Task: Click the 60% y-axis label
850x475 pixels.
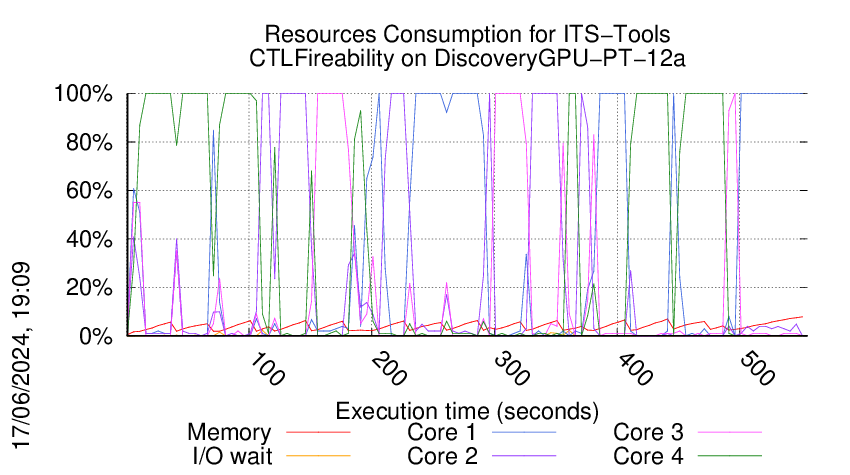Action: pos(89,191)
